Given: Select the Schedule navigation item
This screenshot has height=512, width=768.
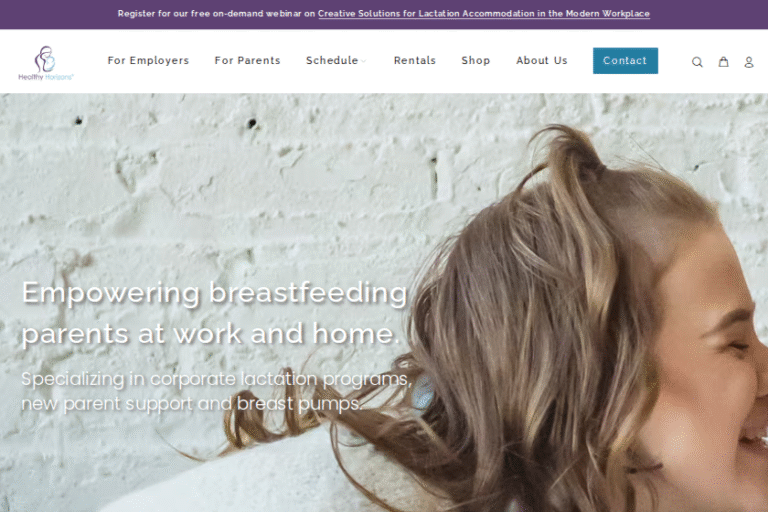Looking at the screenshot, I should click(x=332, y=60).
